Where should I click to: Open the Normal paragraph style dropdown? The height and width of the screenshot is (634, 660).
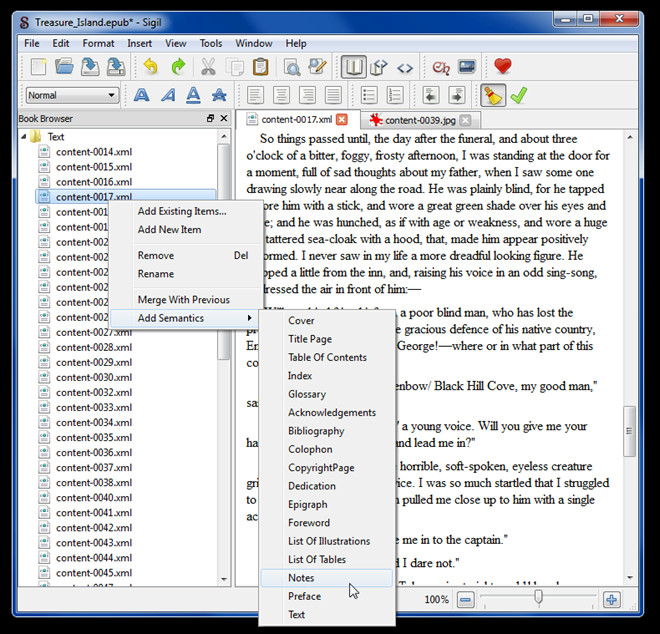tap(72, 95)
